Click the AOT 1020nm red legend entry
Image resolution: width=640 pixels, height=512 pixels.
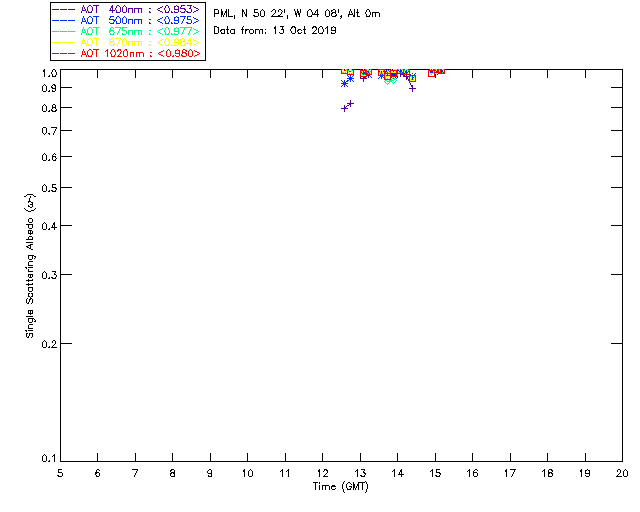coord(126,53)
